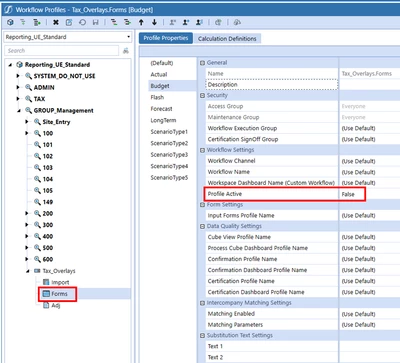Save changes with the floppy disk icon
Viewport: 400px width, 363px height.
coord(96,22)
